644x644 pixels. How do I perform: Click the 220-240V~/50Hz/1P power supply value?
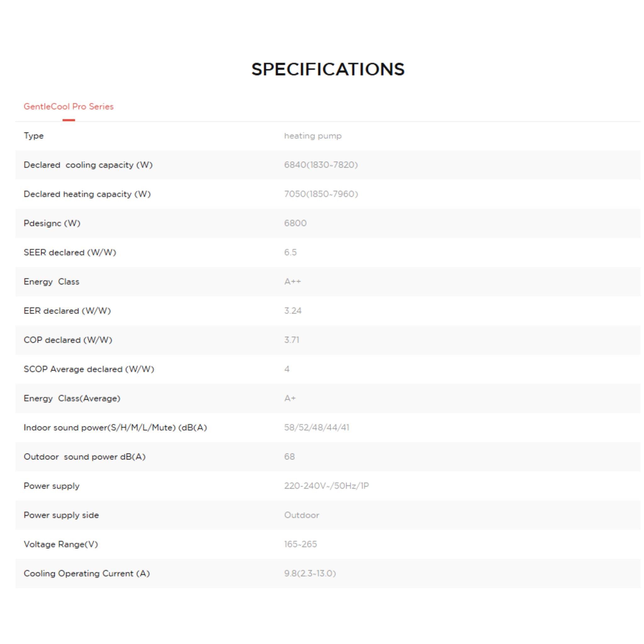[x=326, y=486]
